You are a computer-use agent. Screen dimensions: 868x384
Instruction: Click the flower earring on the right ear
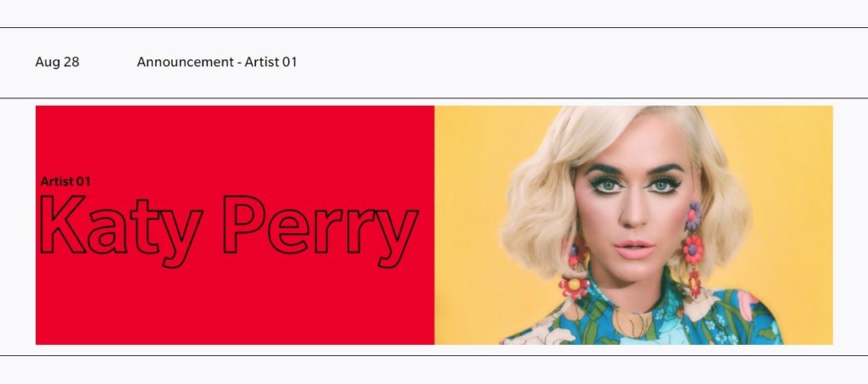pos(693,249)
